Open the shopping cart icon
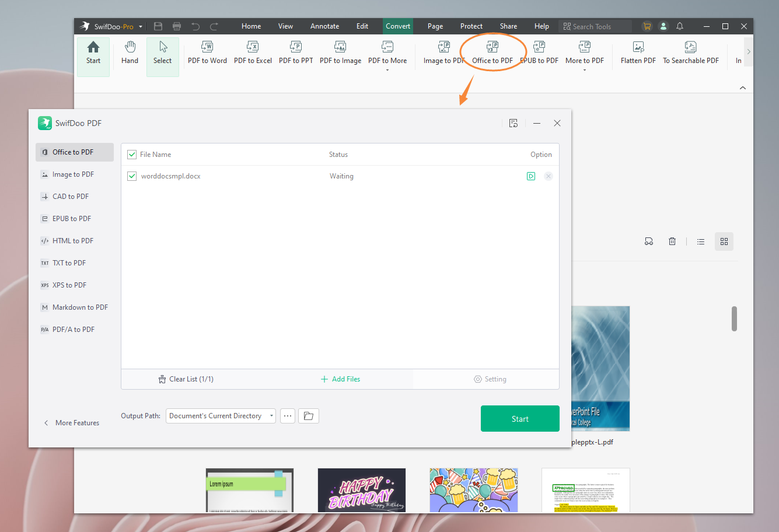This screenshot has width=779, height=532. [x=647, y=26]
